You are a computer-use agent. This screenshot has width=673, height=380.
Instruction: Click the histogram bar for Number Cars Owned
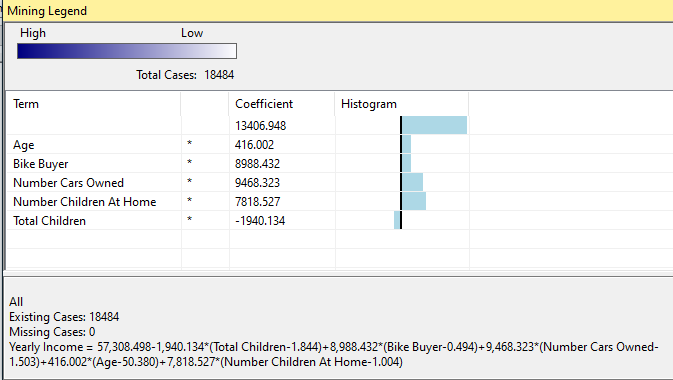[412, 182]
